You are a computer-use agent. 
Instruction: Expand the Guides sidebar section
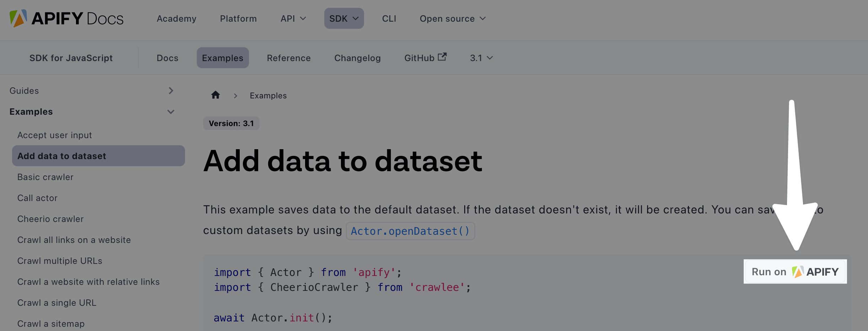coord(171,91)
